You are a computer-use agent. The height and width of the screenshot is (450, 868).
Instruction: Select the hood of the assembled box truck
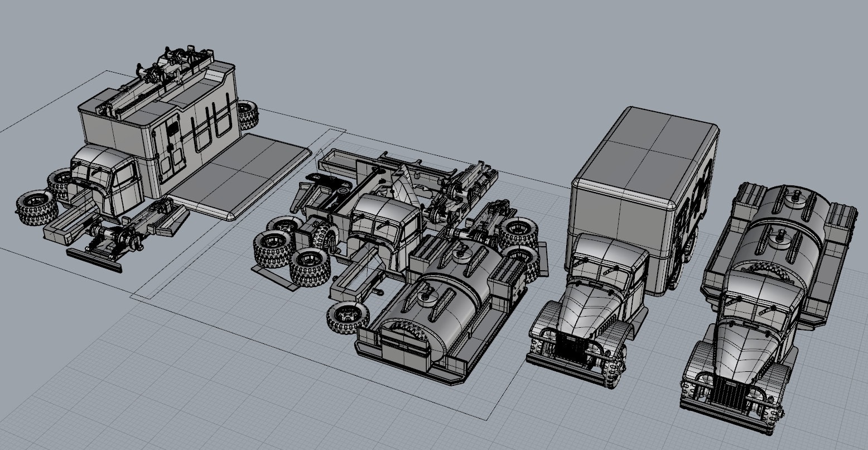(591, 310)
